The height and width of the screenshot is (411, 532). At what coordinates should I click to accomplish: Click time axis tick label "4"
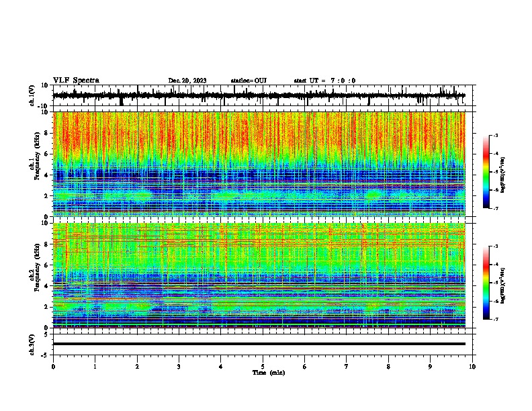[221, 367]
